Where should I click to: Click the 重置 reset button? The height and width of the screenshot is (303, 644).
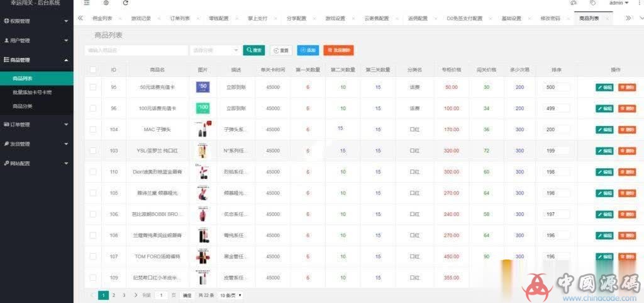coord(281,50)
